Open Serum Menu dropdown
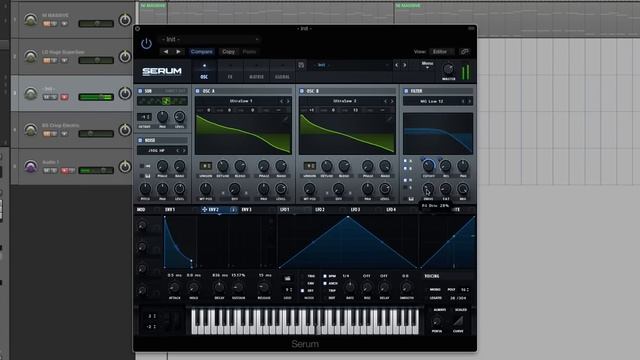The height and width of the screenshot is (360, 640). coord(427,64)
